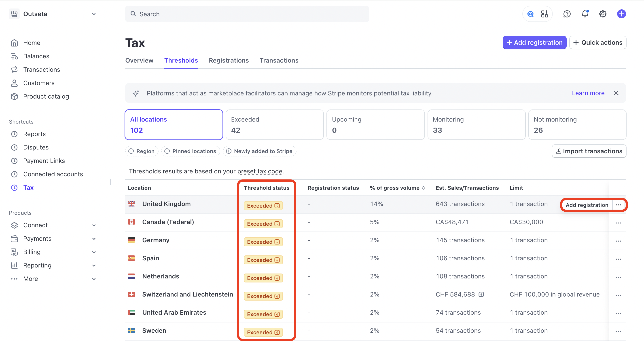Select the Not monitoring filter card
Screen dimensions: 644x341
tap(577, 125)
